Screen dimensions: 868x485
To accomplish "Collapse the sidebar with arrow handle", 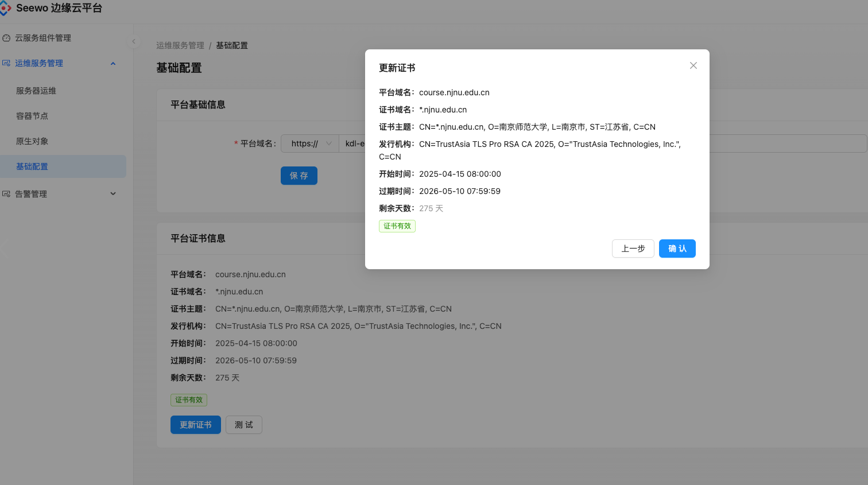I will click(133, 41).
